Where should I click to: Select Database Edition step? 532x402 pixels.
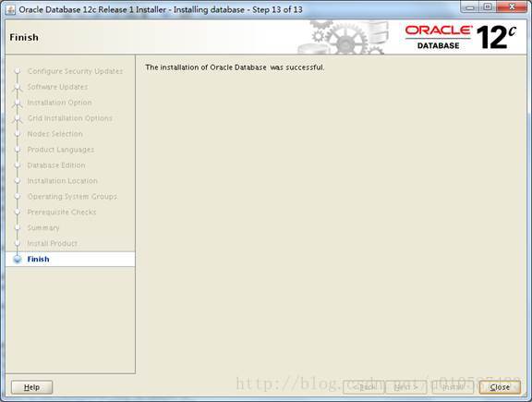[x=56, y=165]
